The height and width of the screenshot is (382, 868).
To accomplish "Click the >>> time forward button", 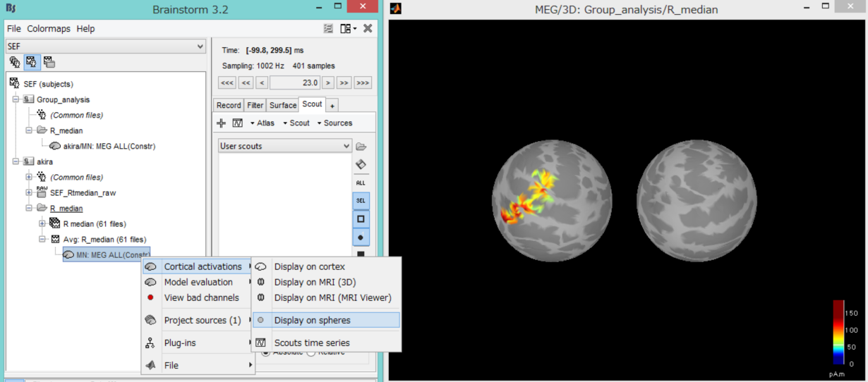I will point(363,82).
